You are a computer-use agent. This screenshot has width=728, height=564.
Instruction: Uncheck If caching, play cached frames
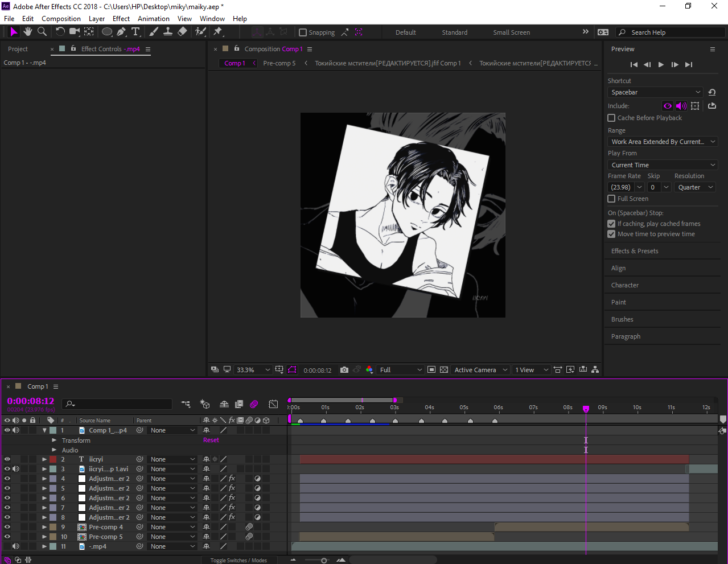point(611,224)
